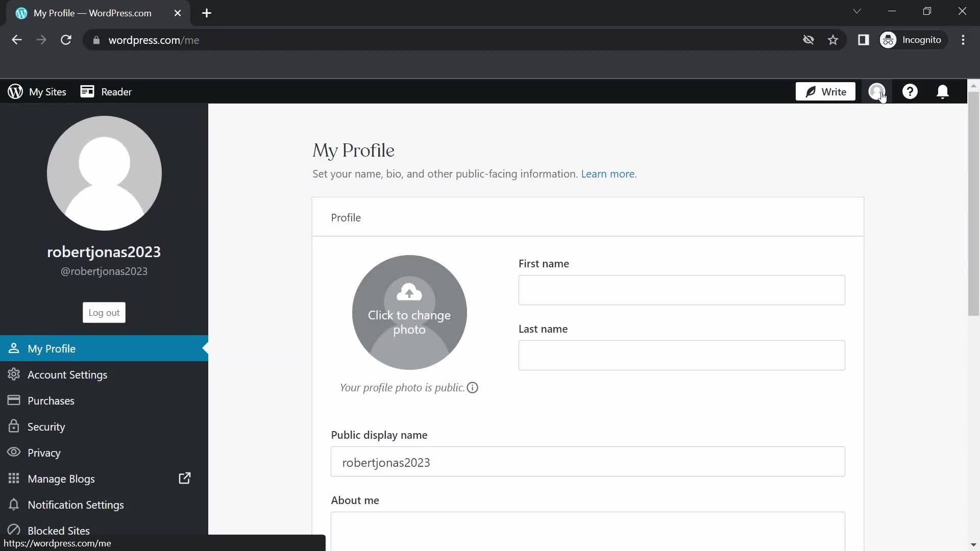Viewport: 980px width, 551px height.
Task: Open Manage Blogs external link icon
Action: point(185,479)
